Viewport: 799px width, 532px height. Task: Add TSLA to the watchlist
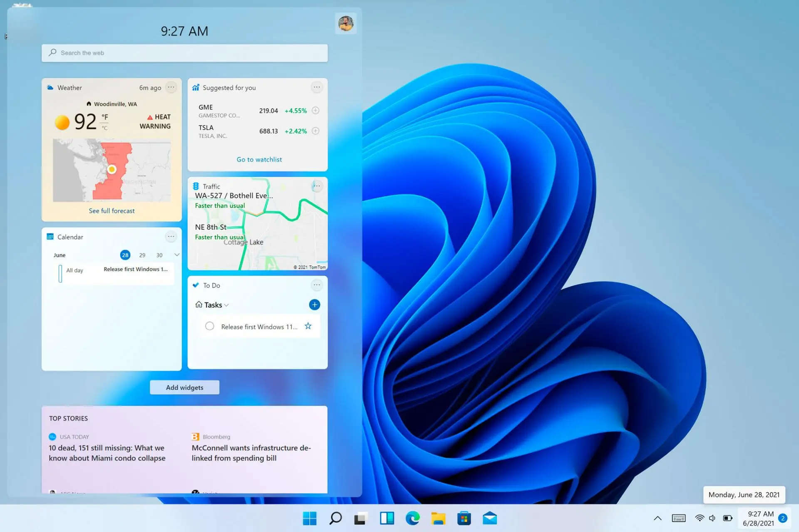pos(315,131)
